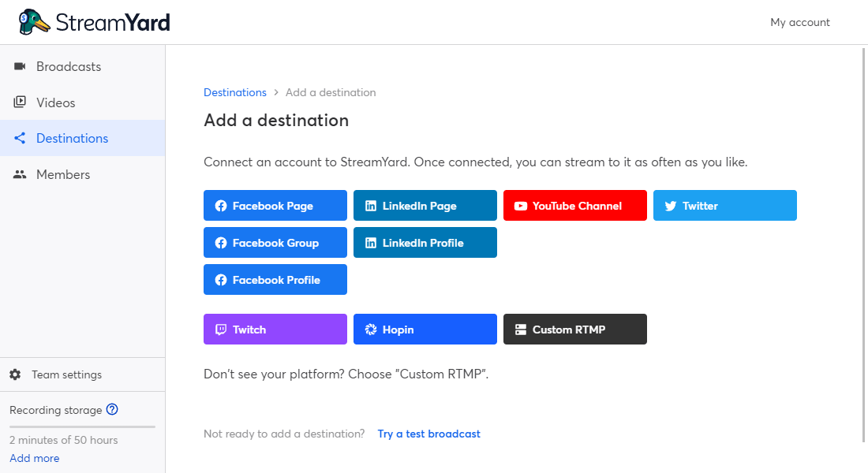The width and height of the screenshot is (868, 473).
Task: Click the recording storage usage bar
Action: (x=82, y=426)
